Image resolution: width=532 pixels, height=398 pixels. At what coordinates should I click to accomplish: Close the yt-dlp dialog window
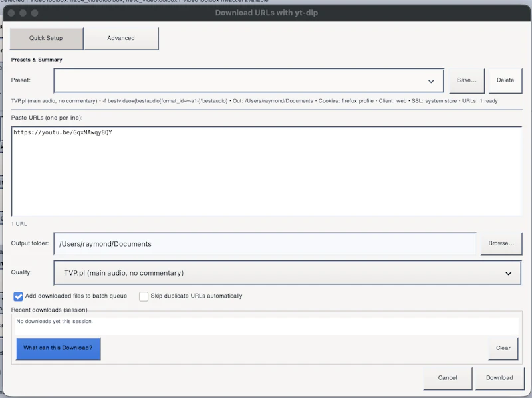click(11, 13)
